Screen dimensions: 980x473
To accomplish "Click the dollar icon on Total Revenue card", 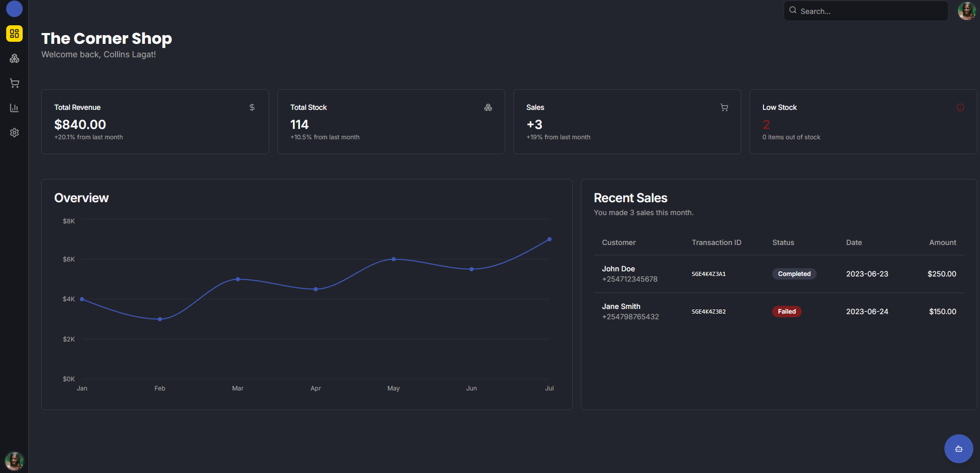I will pos(252,107).
